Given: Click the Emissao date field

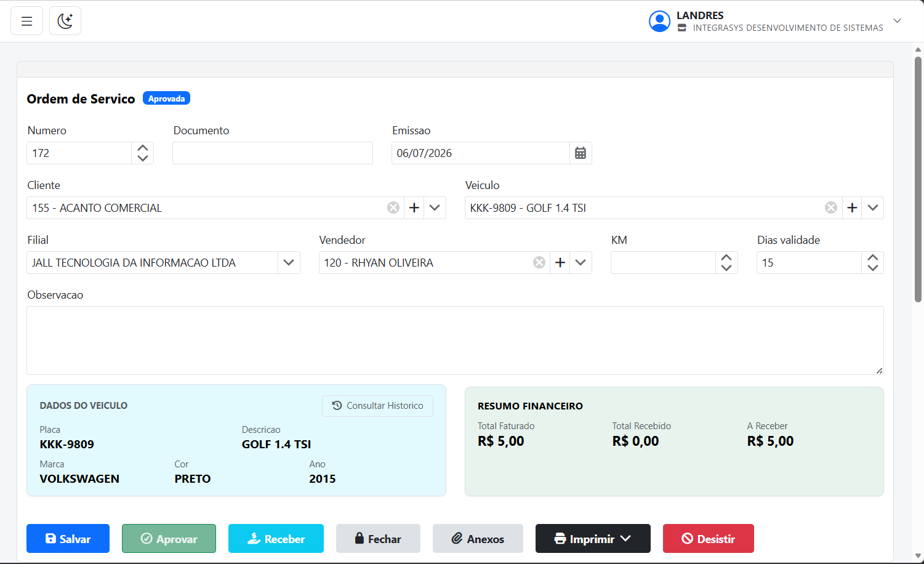Looking at the screenshot, I should tap(480, 153).
